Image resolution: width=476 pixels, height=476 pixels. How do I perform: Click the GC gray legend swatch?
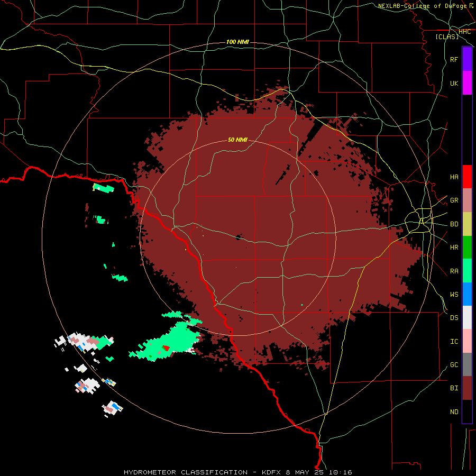[467, 364]
